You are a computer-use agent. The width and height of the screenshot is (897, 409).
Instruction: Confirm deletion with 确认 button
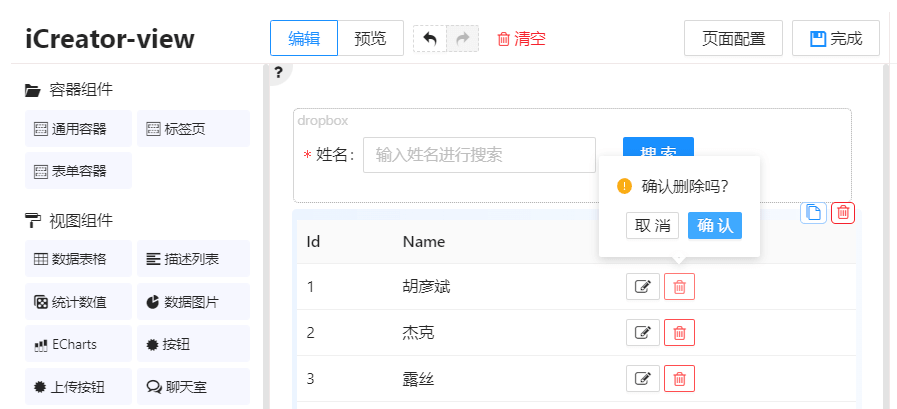point(714,226)
